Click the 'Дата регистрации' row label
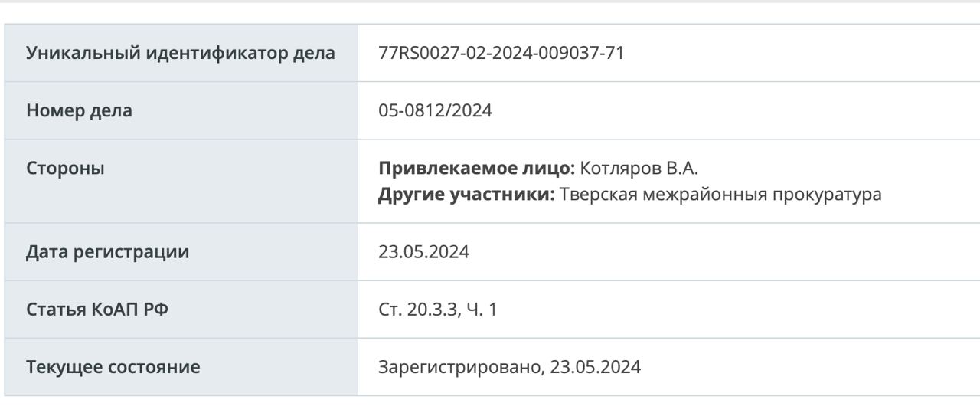Screen dimensions: 980x413 [x=107, y=251]
